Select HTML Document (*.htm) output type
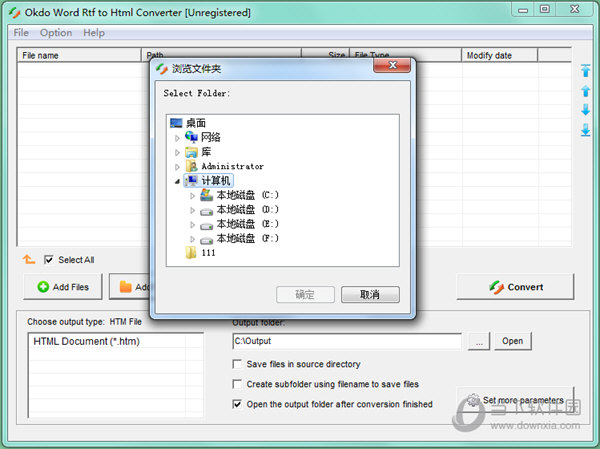The width and height of the screenshot is (600, 449). 86,341
